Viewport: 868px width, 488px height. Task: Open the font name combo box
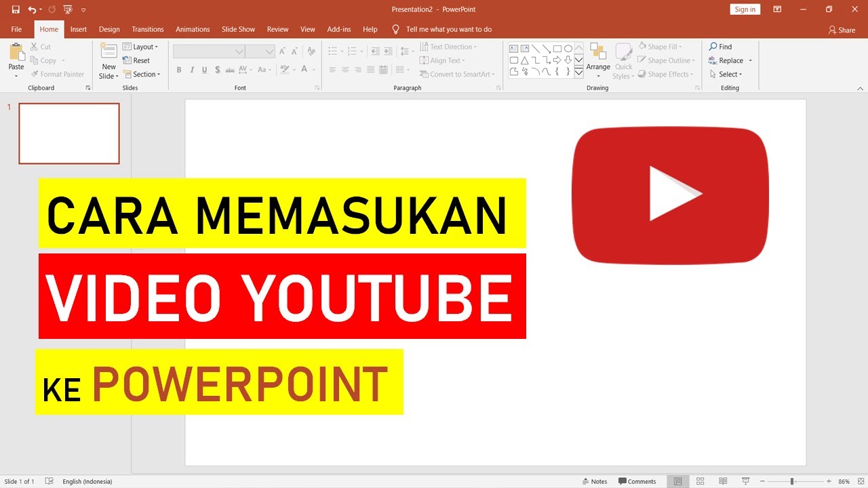coord(209,52)
